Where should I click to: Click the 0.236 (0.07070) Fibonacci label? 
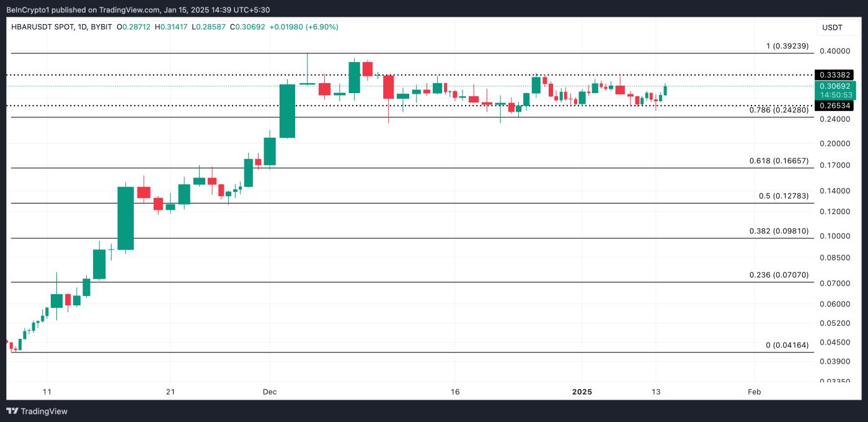coord(779,275)
